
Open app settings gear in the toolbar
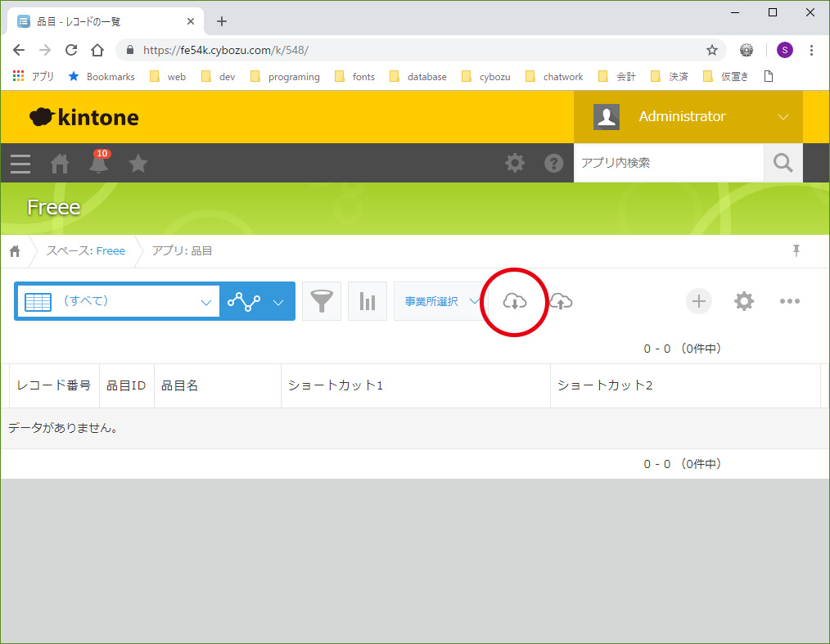744,301
